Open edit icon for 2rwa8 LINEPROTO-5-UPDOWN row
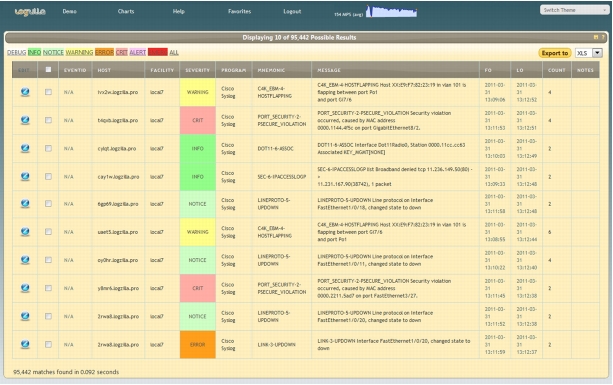This screenshot has width=613, height=385. (x=25, y=316)
